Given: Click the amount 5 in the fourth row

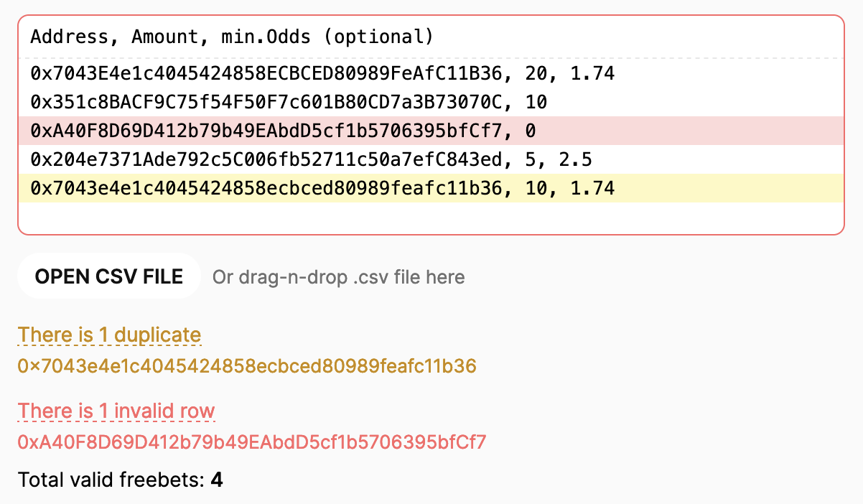Looking at the screenshot, I should [530, 159].
